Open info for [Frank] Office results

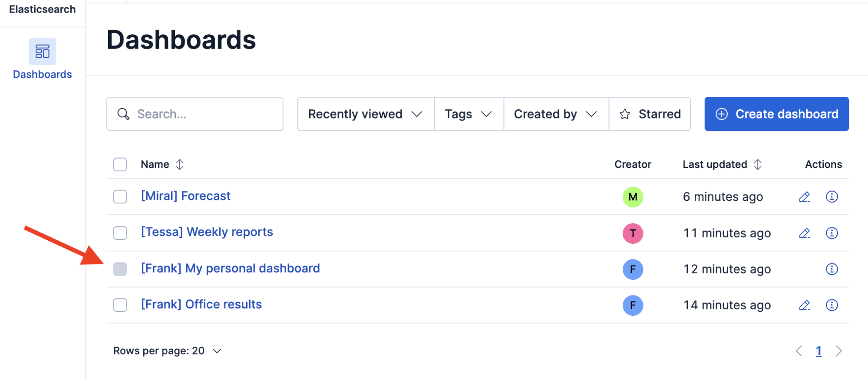click(x=832, y=305)
